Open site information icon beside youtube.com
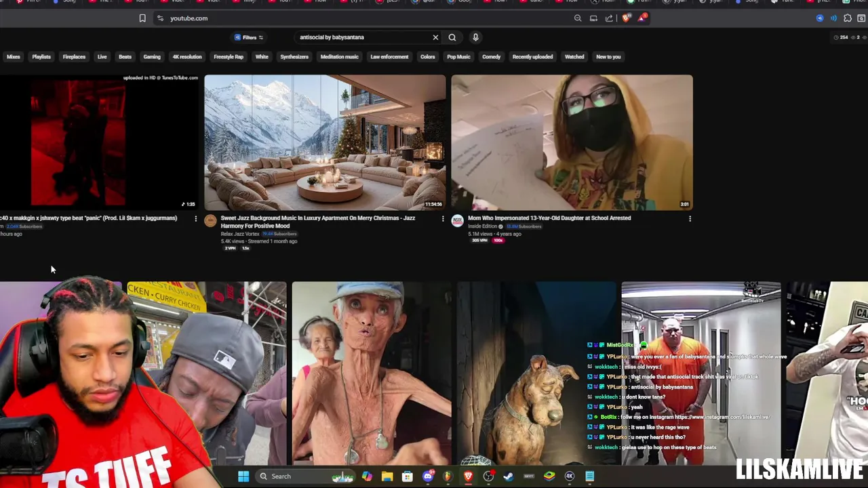The image size is (868, 488). 160,18
